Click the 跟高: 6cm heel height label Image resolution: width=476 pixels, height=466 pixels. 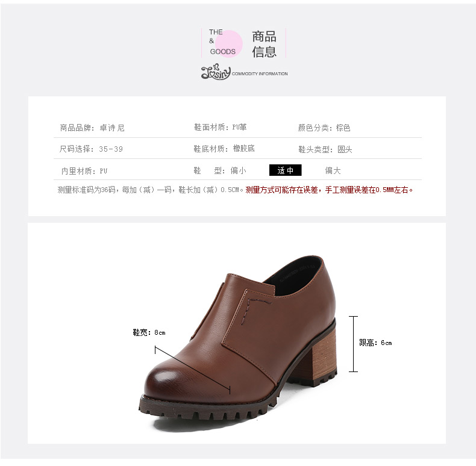(375, 343)
